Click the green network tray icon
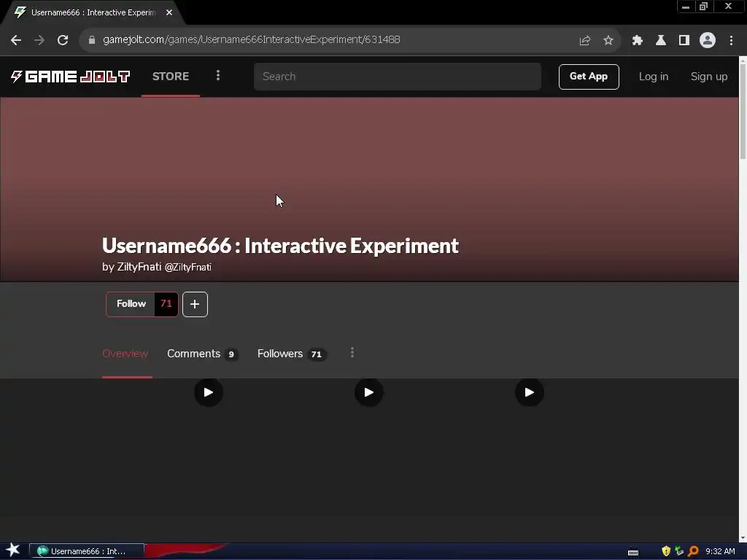This screenshot has height=560, width=747. tap(679, 551)
